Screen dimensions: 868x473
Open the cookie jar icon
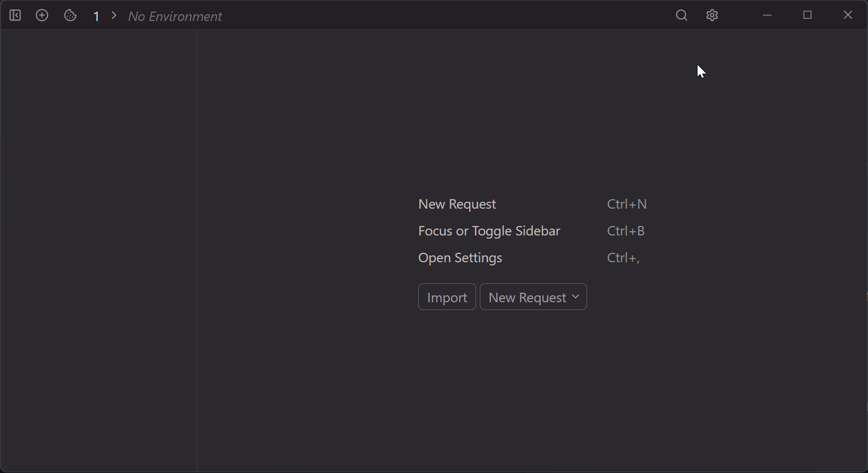pos(70,16)
